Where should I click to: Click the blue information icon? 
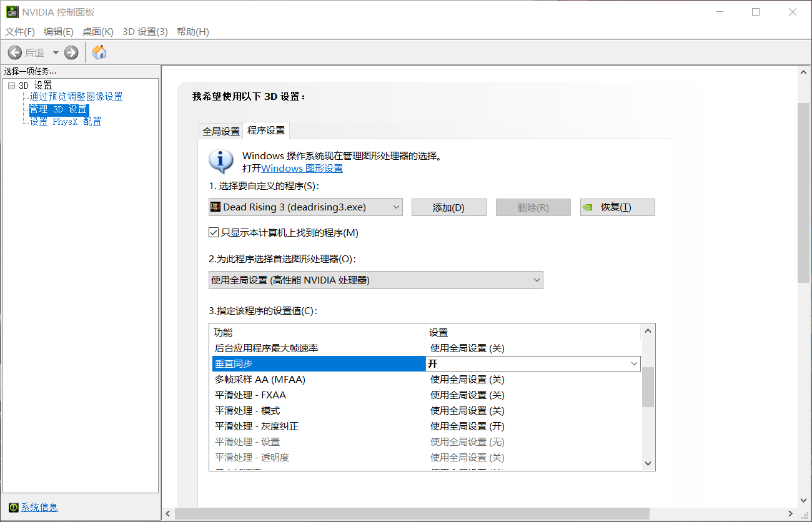(221, 161)
